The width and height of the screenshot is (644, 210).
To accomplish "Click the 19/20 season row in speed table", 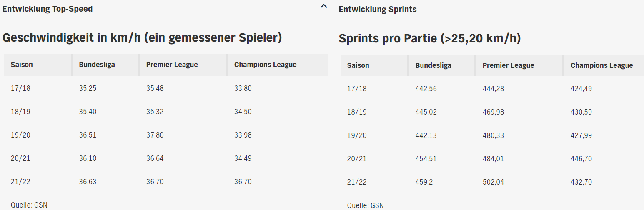I will 166,135.
